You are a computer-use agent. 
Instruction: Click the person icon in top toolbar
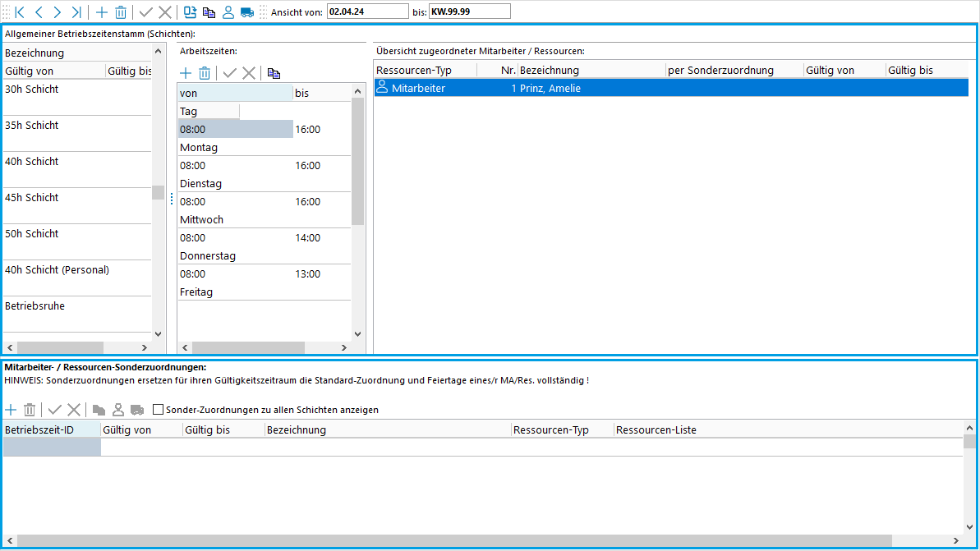point(228,11)
